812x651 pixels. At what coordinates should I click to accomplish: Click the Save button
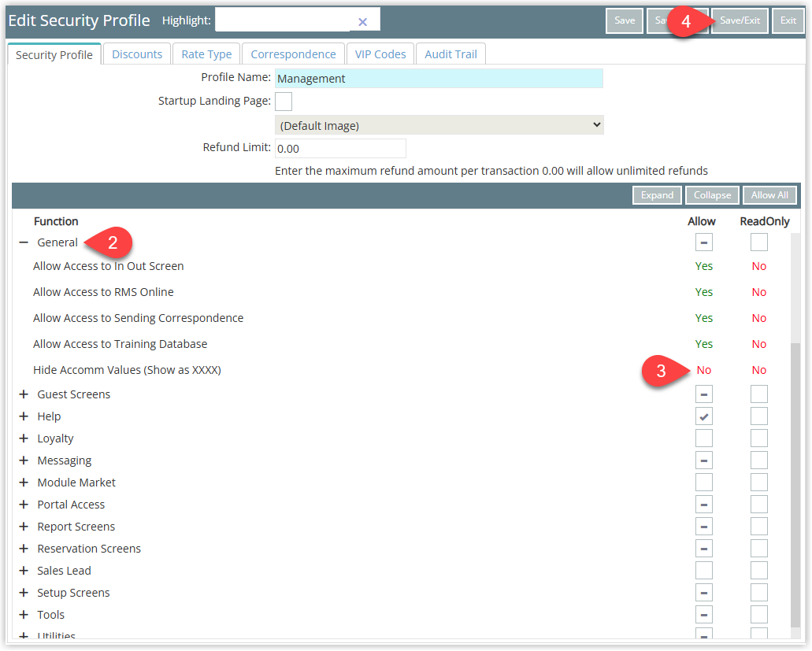625,20
